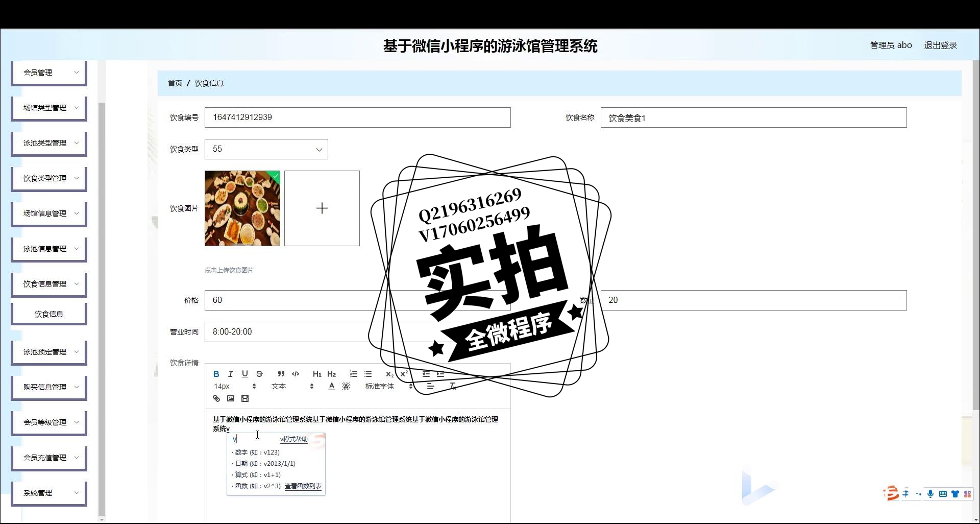Viewport: 980px width, 524px height.
Task: Open the text color picker
Action: click(331, 386)
